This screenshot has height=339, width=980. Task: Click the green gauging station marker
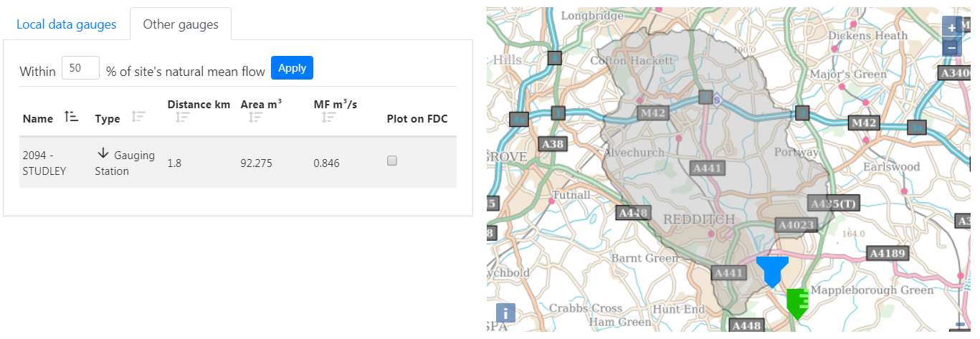point(796,302)
